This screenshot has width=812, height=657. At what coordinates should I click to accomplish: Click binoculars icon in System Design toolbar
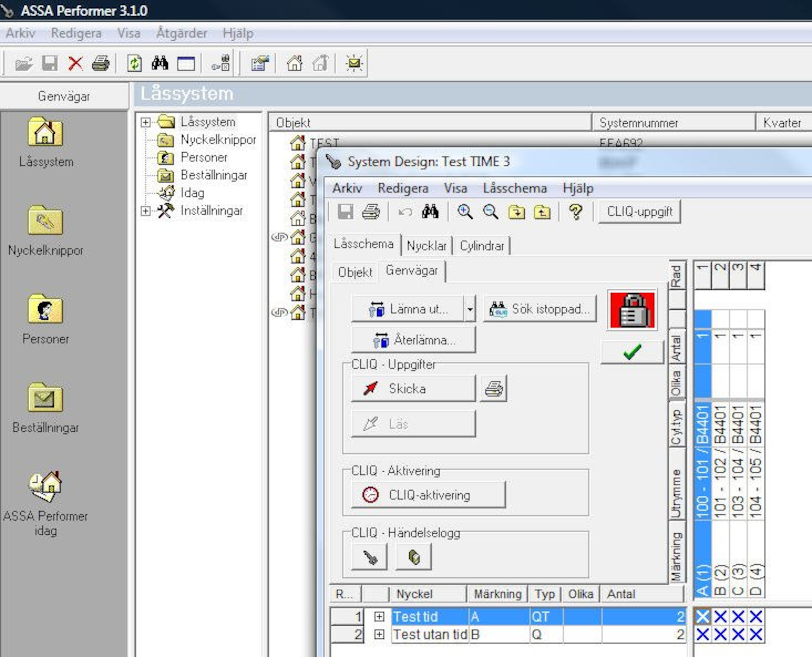pyautogui.click(x=430, y=212)
